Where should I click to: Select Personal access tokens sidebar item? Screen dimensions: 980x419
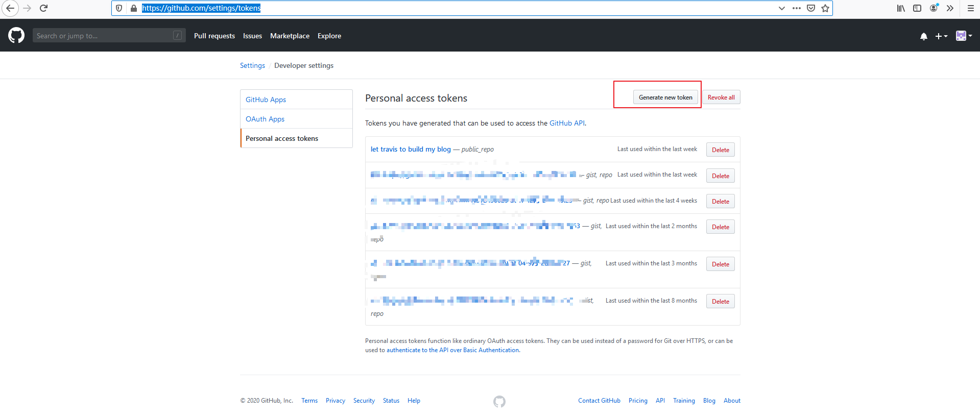(x=296, y=138)
